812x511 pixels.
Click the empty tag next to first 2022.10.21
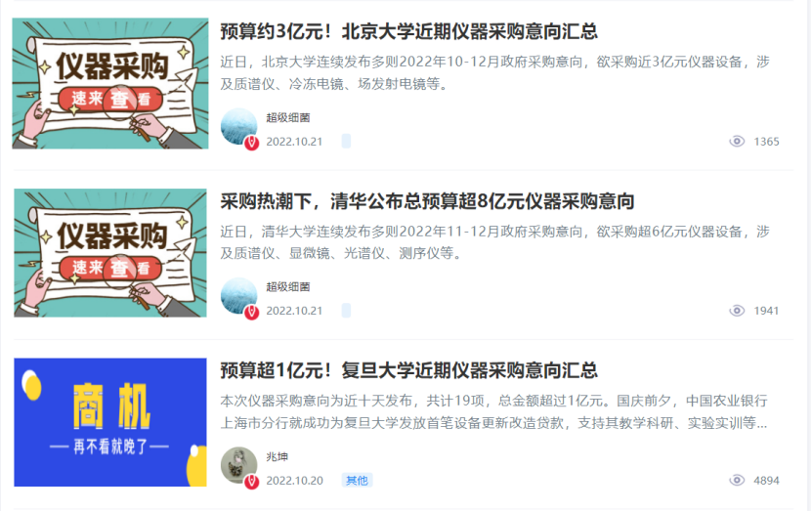[347, 141]
